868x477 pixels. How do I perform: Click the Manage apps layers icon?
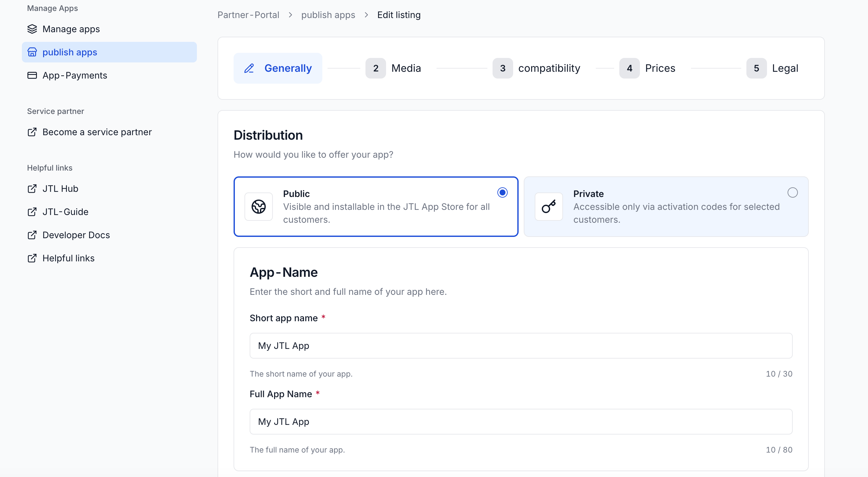pos(32,29)
